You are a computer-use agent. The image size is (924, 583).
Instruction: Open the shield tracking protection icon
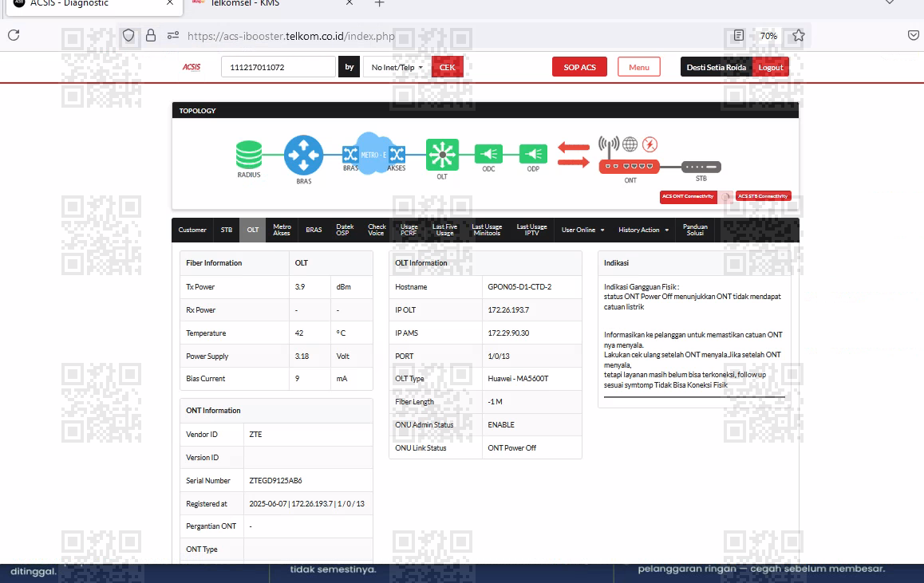128,35
